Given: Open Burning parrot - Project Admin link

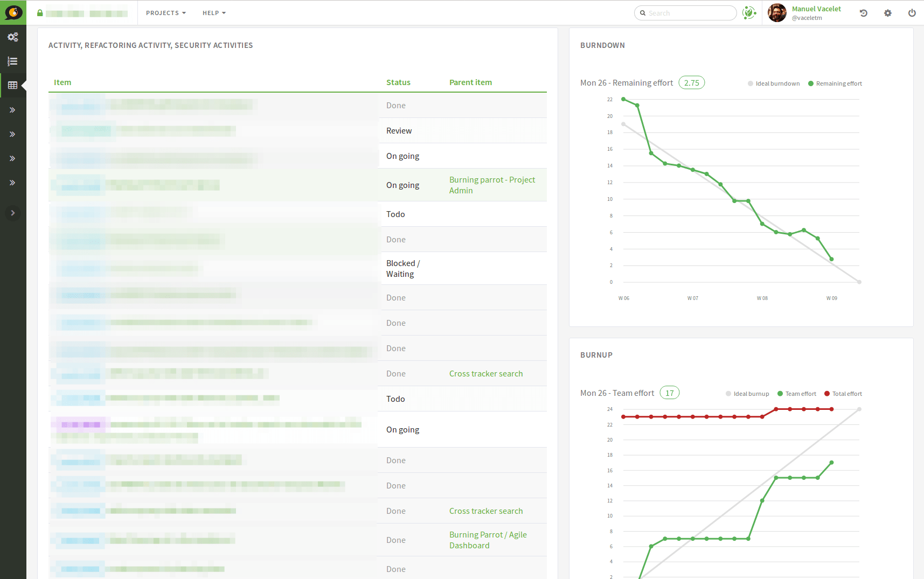Looking at the screenshot, I should 492,185.
